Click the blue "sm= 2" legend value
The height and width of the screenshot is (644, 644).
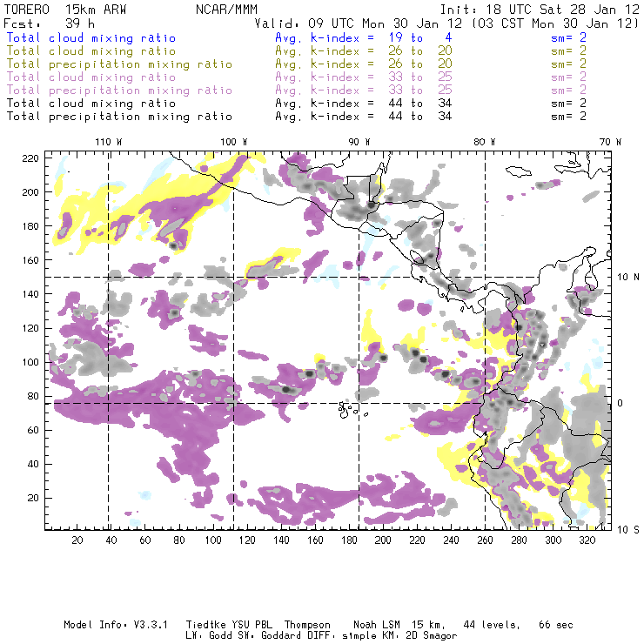[x=568, y=37]
